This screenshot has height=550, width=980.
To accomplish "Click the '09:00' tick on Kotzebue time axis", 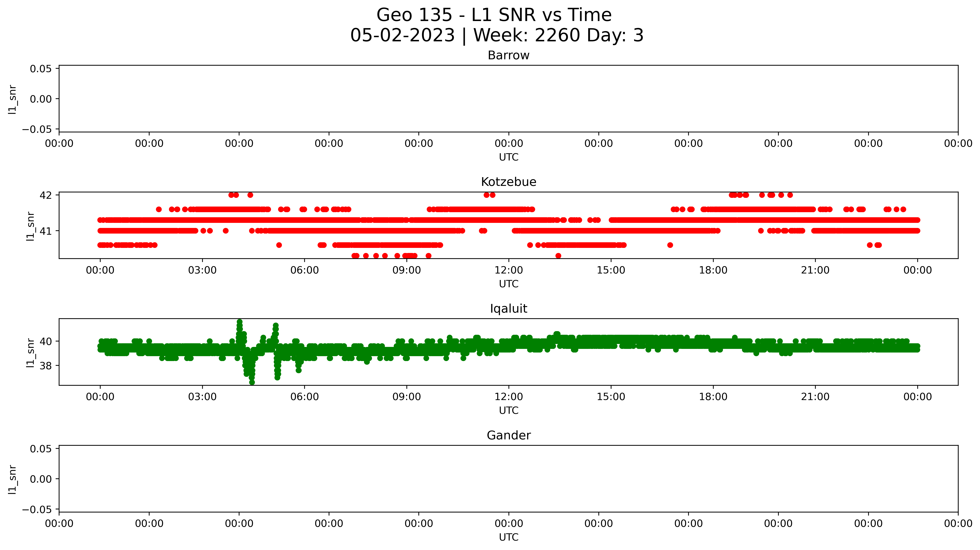I will [x=407, y=271].
